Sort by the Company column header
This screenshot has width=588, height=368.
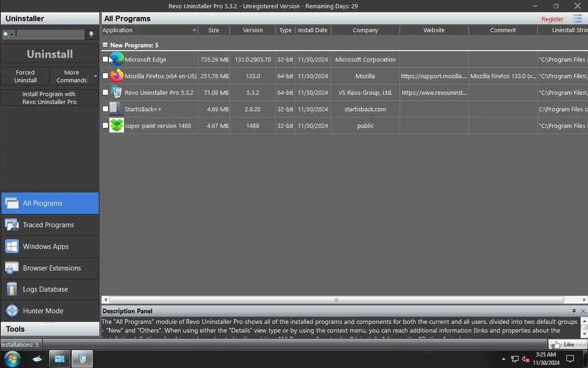coord(365,30)
